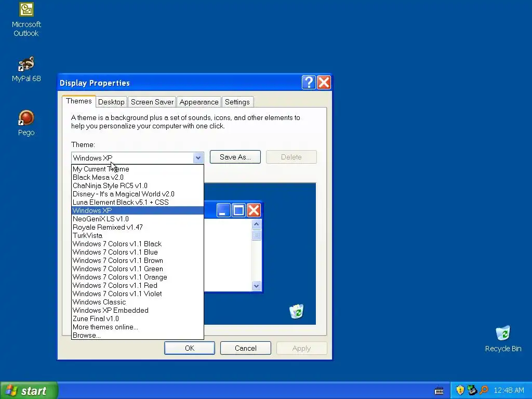
Task: Pick Windows 7 Colors v1.1 Blue
Action: tap(137, 252)
